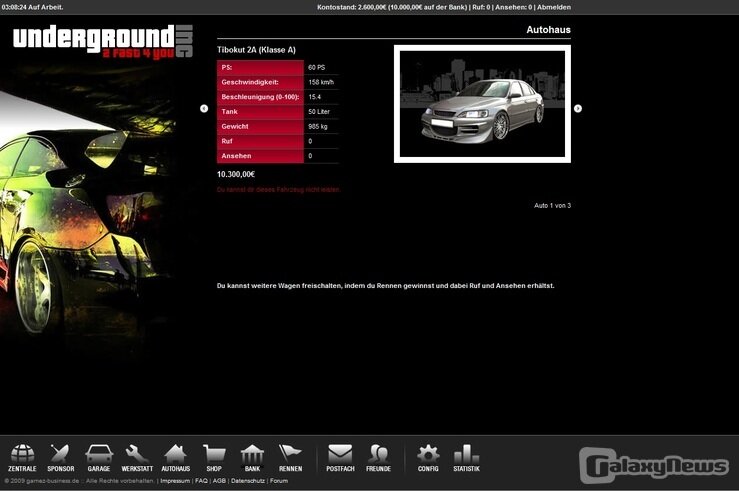
Task: Open the Freunde people icon
Action: coord(378,458)
